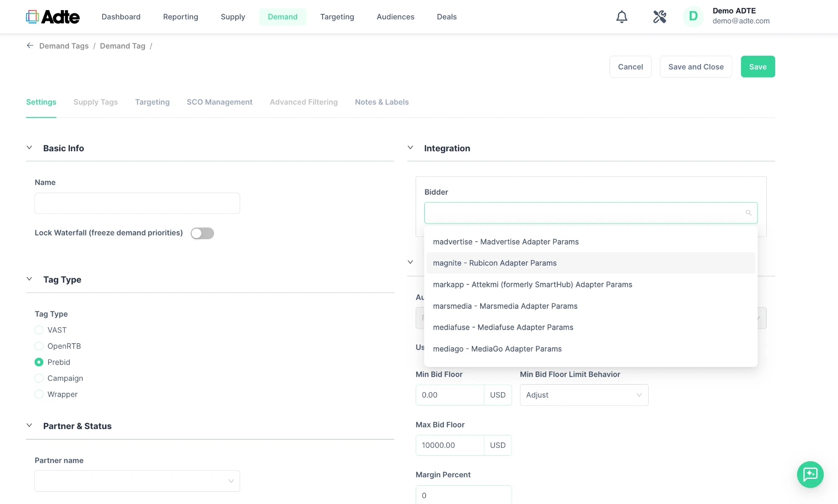Image resolution: width=838 pixels, height=504 pixels.
Task: Click the Adte logo
Action: [53, 17]
